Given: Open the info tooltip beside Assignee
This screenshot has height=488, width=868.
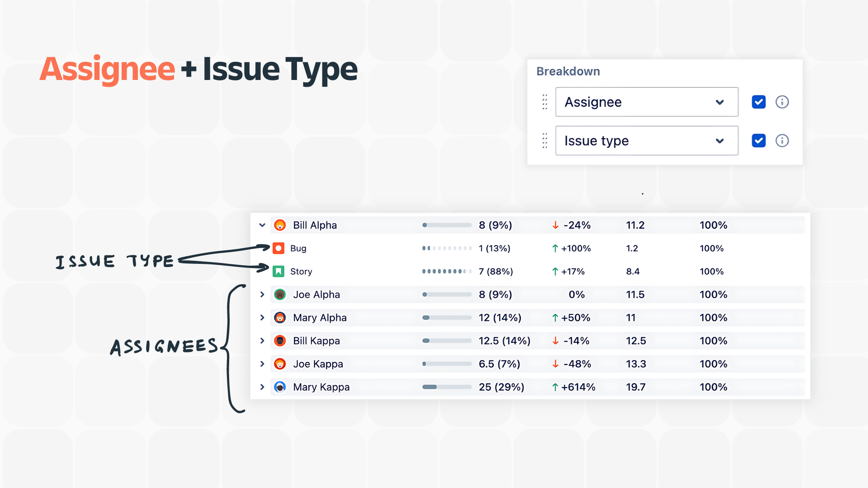Looking at the screenshot, I should (x=782, y=102).
